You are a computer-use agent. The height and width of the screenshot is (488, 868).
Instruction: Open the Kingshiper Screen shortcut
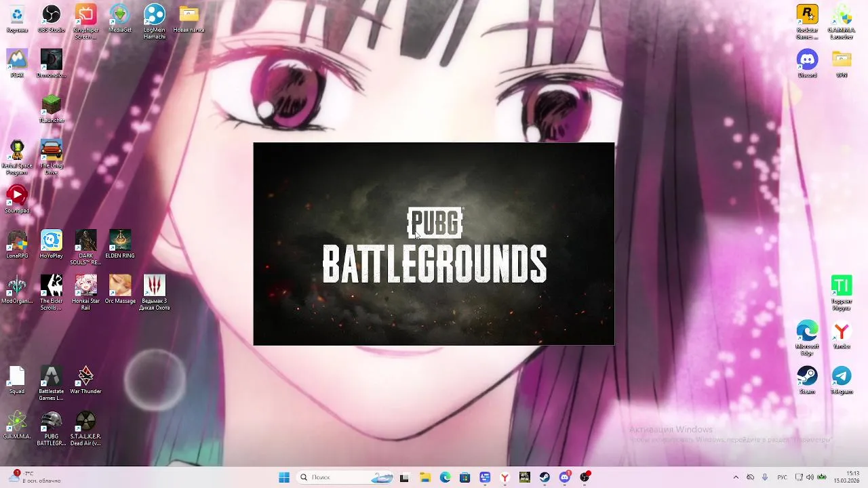click(x=85, y=22)
